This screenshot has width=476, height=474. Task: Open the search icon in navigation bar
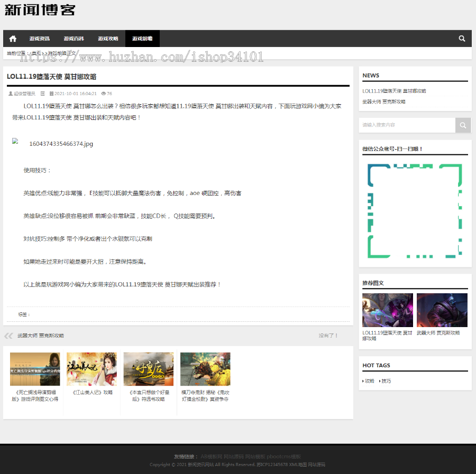(462, 39)
